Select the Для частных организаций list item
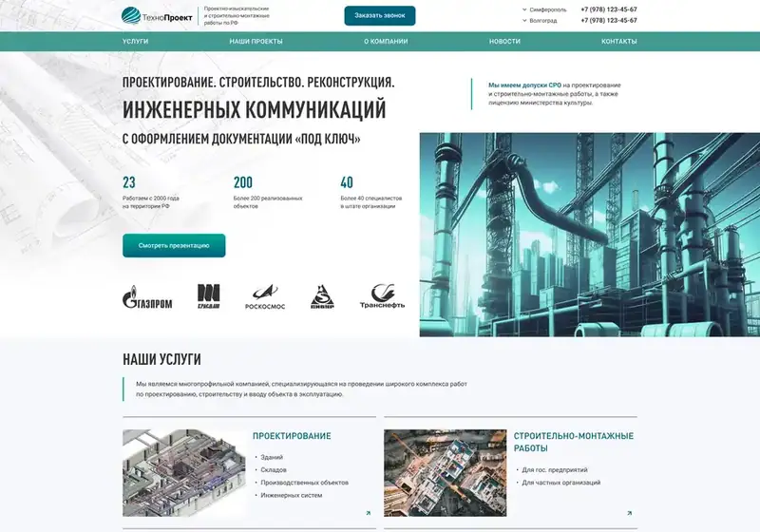 point(560,483)
